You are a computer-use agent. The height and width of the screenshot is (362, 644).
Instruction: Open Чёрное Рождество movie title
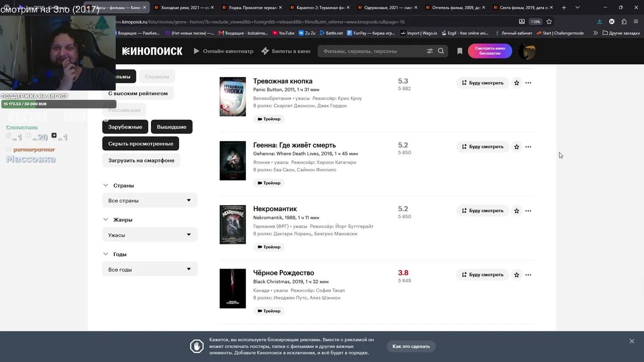(x=283, y=273)
